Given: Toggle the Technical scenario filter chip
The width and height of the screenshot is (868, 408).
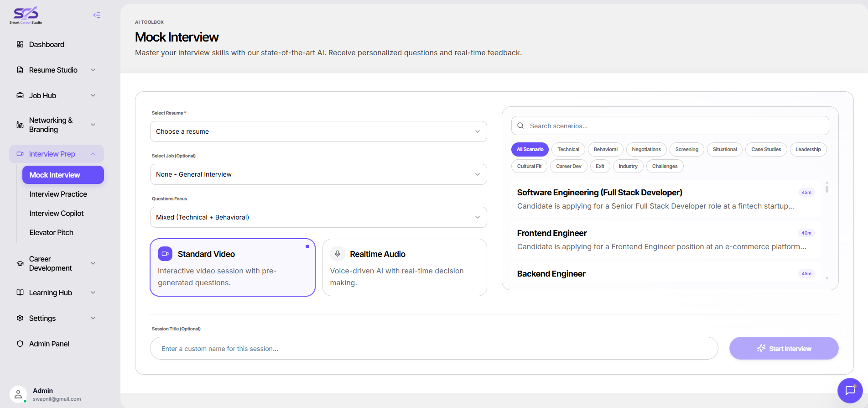Looking at the screenshot, I should 568,149.
